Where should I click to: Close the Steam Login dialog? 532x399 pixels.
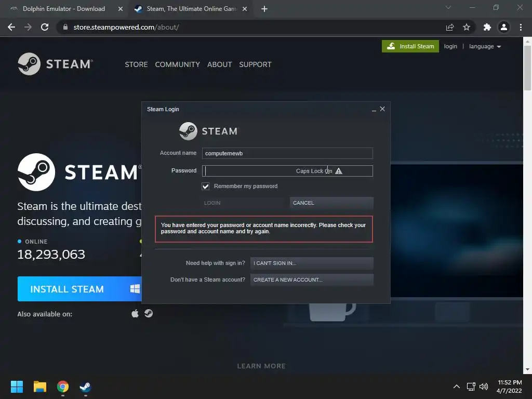pos(382,109)
